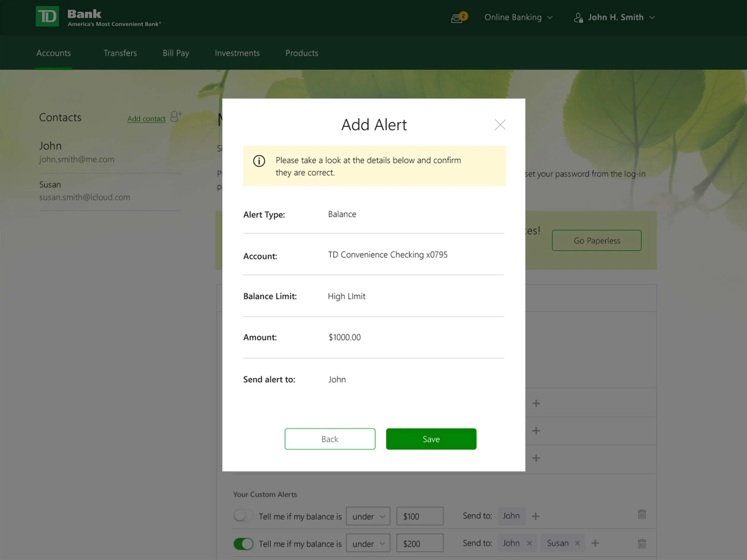Select John in the Contacts list
The height and width of the screenshot is (560, 747).
click(50, 146)
